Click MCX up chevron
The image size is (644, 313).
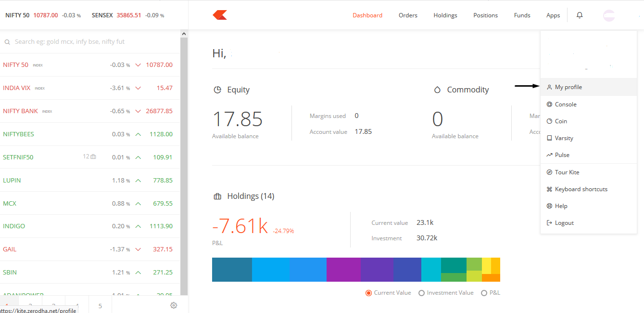pos(138,204)
